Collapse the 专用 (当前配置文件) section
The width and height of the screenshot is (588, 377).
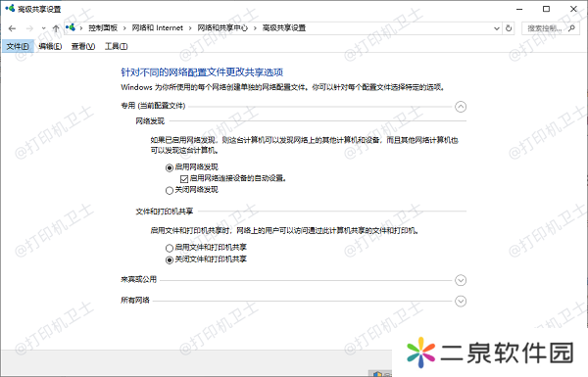461,107
